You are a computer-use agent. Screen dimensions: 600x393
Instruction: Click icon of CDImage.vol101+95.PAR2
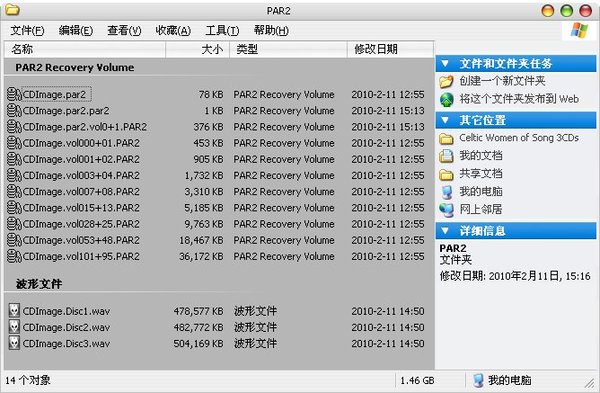(x=14, y=256)
